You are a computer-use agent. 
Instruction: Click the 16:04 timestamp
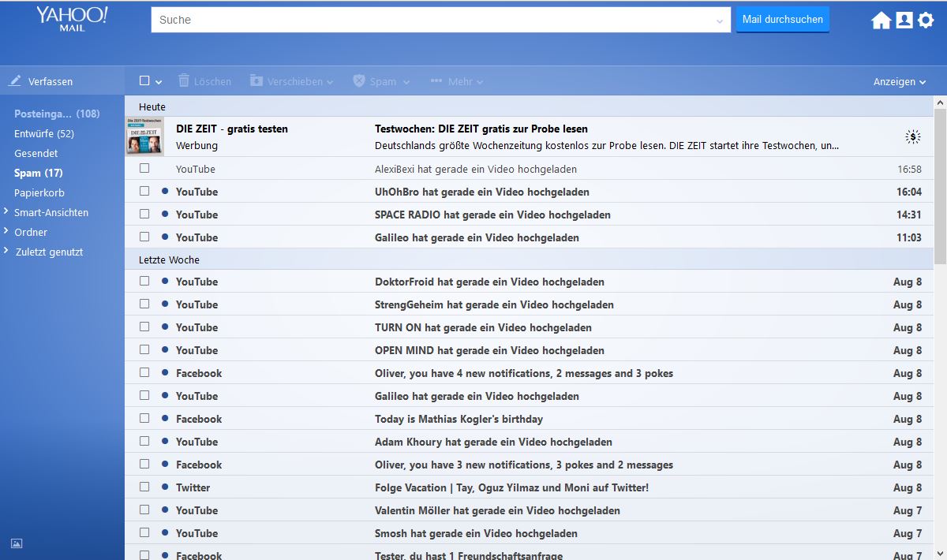pyautogui.click(x=909, y=192)
